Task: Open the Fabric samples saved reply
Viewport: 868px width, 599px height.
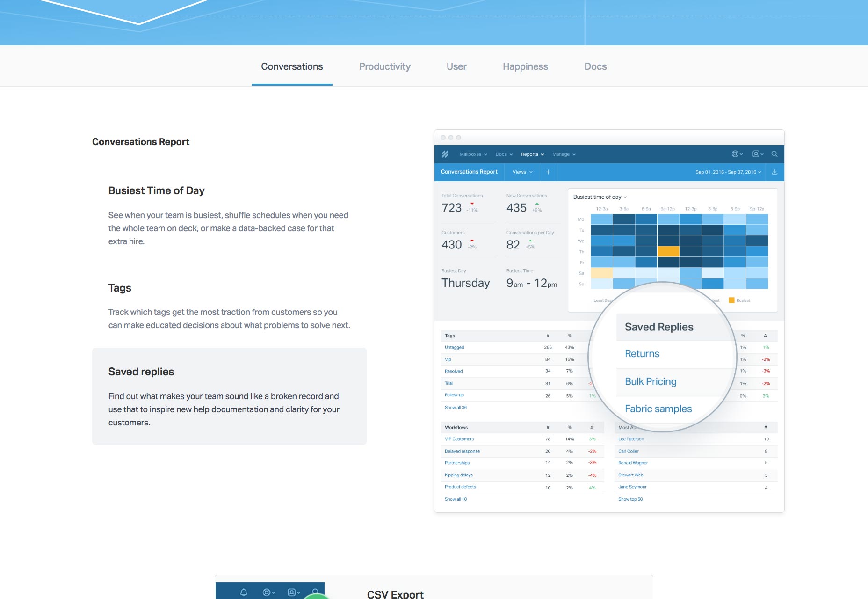Action: coord(658,409)
